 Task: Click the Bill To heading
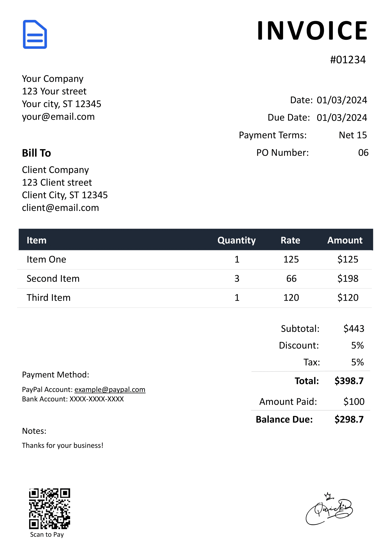36,153
